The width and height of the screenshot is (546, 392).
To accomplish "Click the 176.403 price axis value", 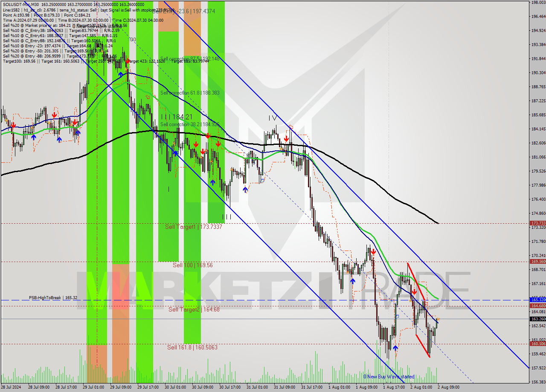I will point(538,199).
